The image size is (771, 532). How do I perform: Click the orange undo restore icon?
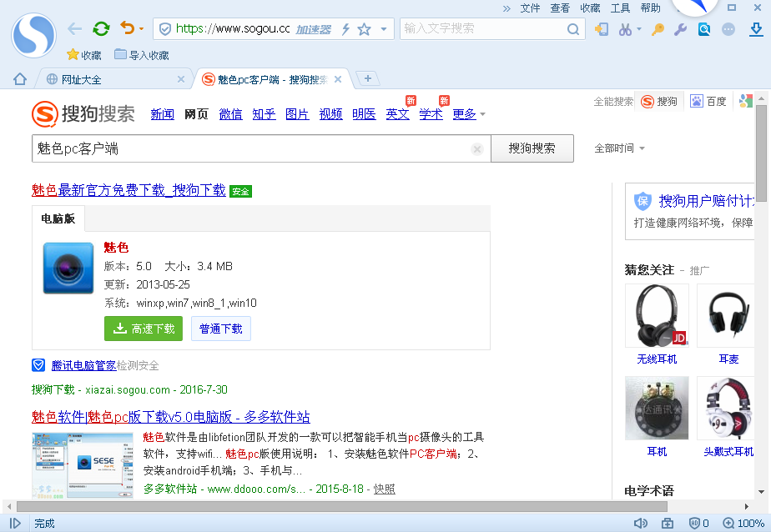[128, 28]
